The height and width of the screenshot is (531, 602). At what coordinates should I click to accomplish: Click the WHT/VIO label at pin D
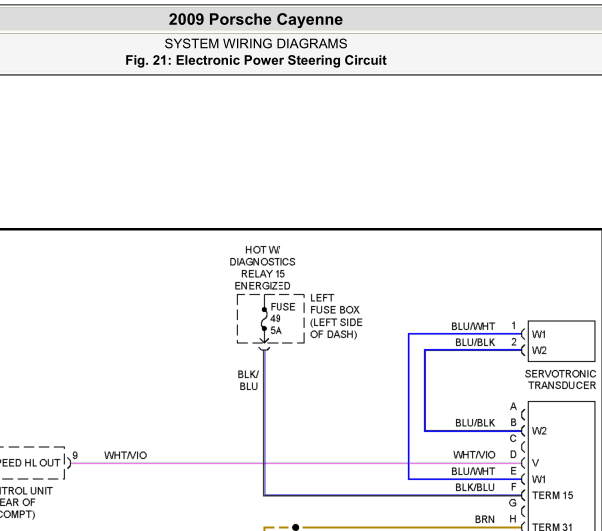coord(474,455)
